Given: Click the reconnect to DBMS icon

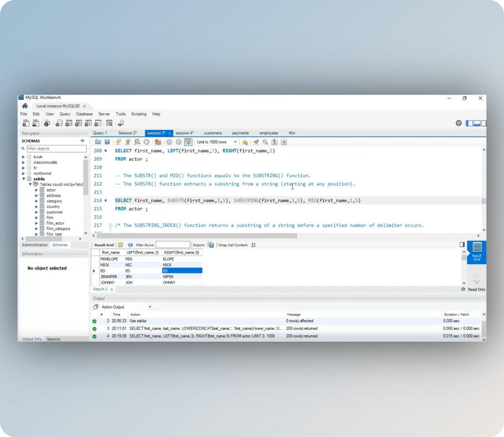Looking at the screenshot, I should pos(121,123).
